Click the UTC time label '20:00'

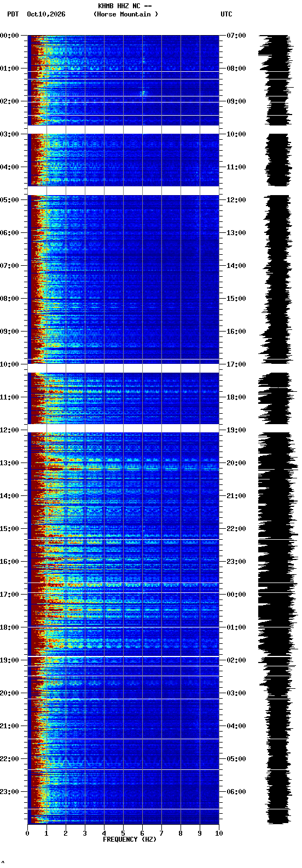point(236,463)
